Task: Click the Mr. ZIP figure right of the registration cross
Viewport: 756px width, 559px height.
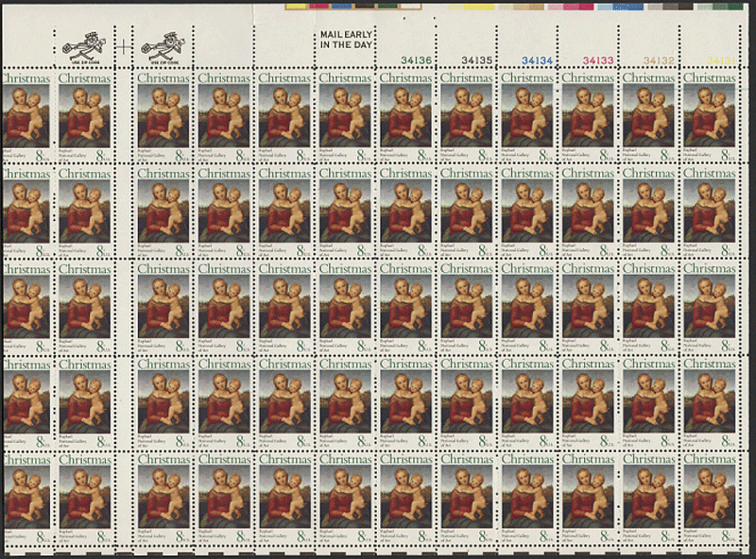Action: click(162, 47)
